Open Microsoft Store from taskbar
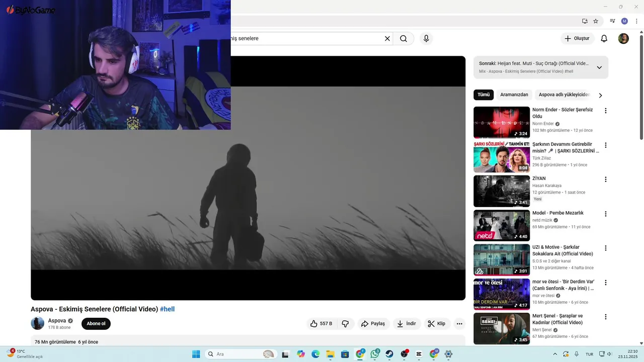Image resolution: width=644 pixels, height=362 pixels. coord(345,354)
